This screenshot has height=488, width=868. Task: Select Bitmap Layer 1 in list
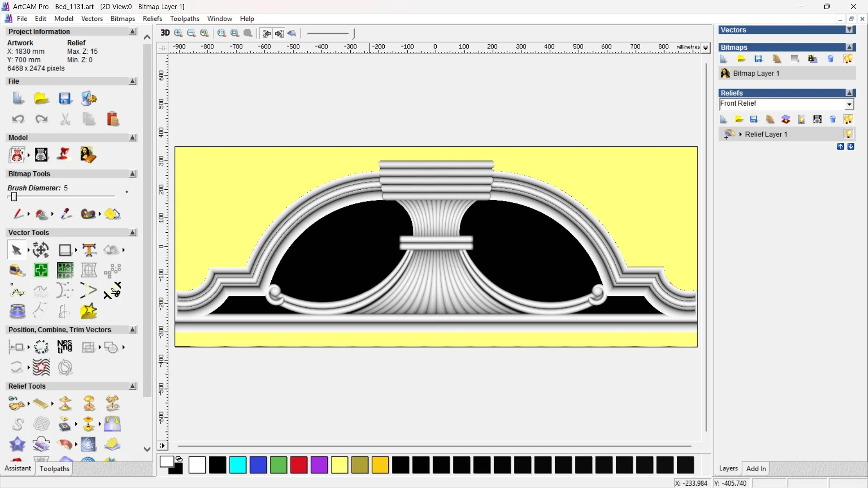click(x=756, y=73)
